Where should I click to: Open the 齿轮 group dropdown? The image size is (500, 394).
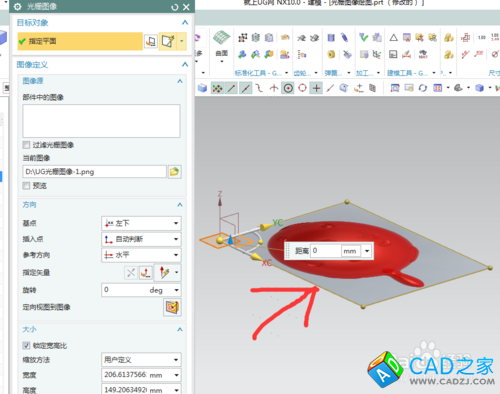pyautogui.click(x=316, y=73)
